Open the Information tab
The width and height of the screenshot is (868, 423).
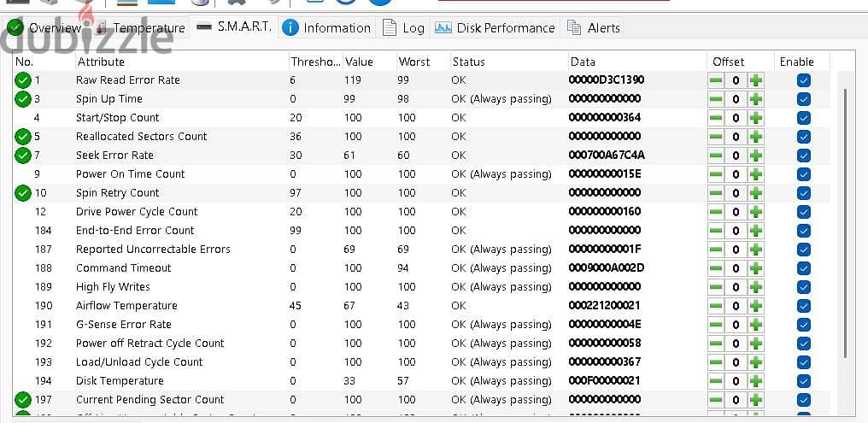pyautogui.click(x=326, y=27)
